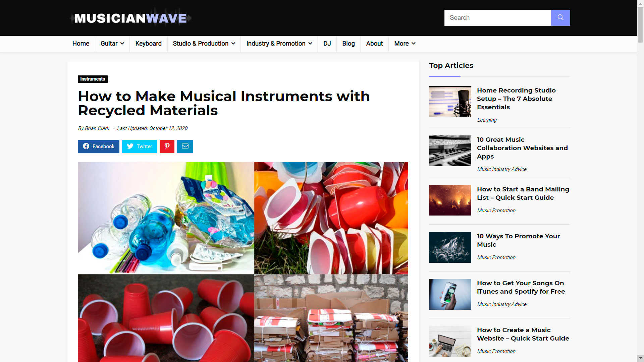The height and width of the screenshot is (362, 644).
Task: Open the laptop music website thumbnail
Action: point(450,341)
